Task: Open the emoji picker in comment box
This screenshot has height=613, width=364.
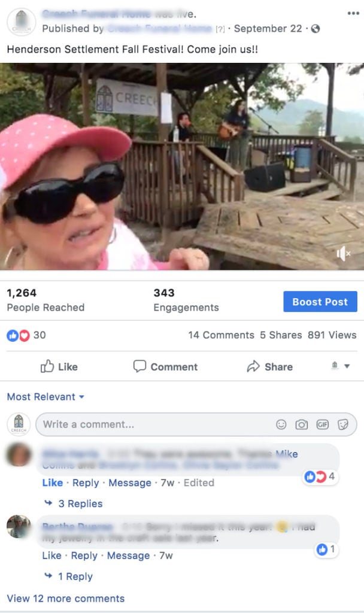Action: (281, 424)
